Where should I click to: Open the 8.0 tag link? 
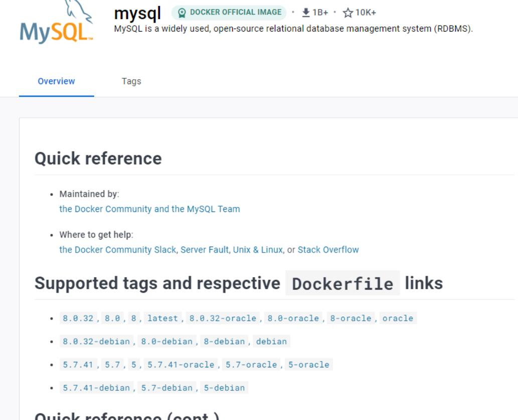(x=112, y=318)
